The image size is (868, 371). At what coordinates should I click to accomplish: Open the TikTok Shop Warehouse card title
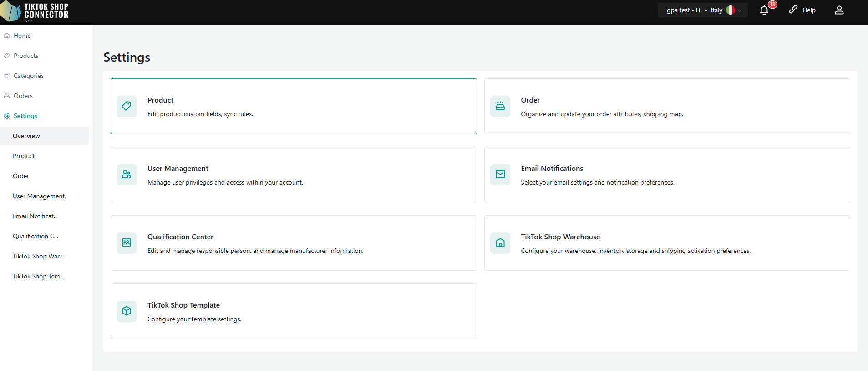pos(560,237)
